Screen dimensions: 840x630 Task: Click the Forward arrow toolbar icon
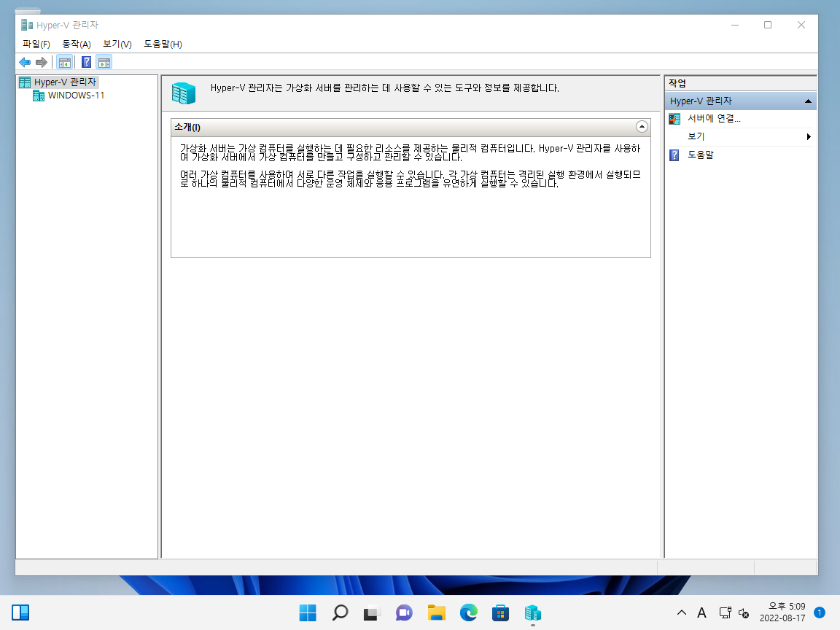[x=42, y=62]
